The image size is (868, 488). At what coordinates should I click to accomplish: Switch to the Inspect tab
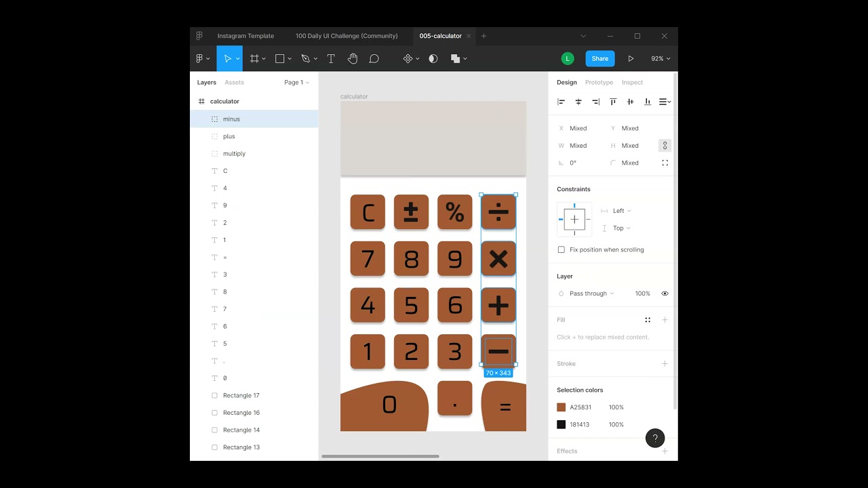pos(632,83)
